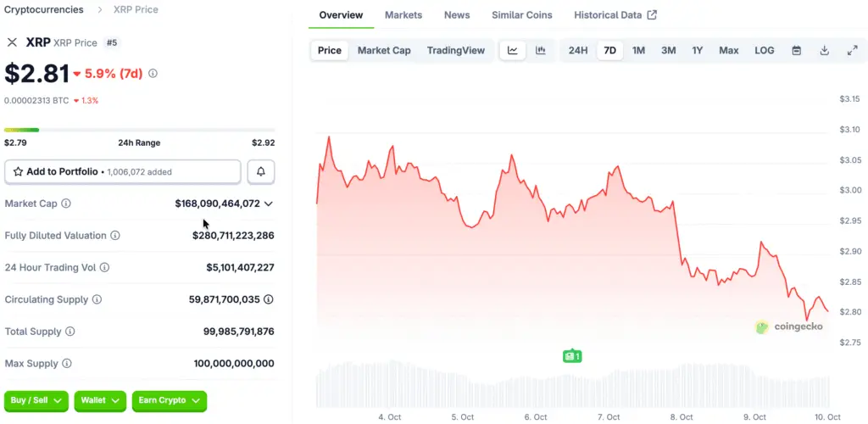Click the Circulating Supply info icon

[x=97, y=299]
